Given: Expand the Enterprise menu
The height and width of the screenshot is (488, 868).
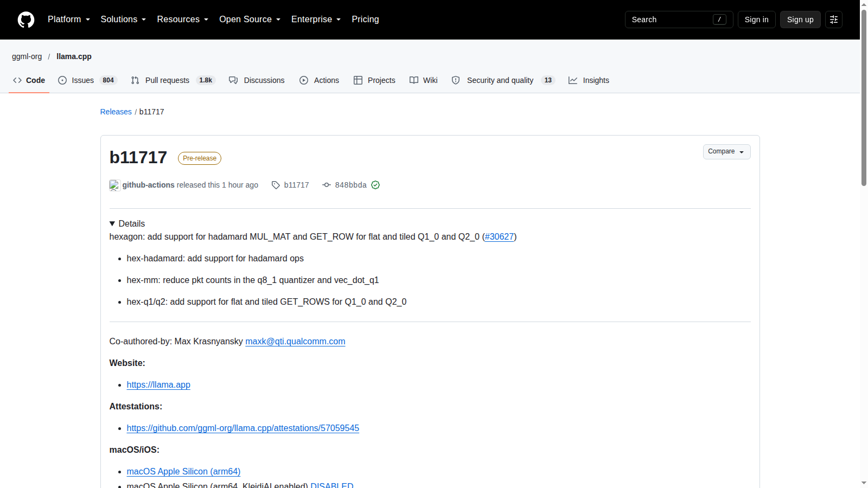Looking at the screenshot, I should [x=316, y=20].
